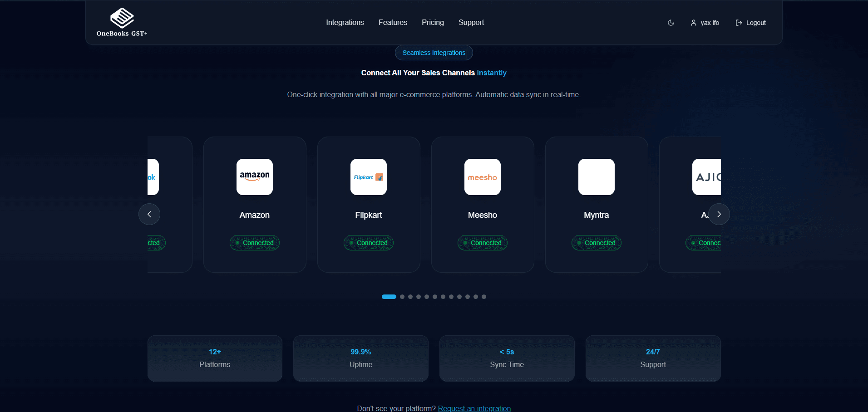Toggle dark mode moon icon
This screenshot has width=868, height=412.
[671, 23]
